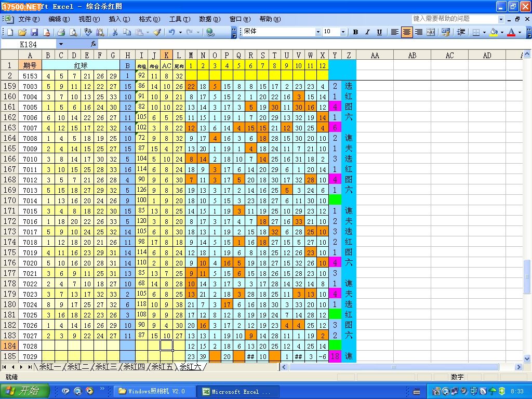
Task: Open the Borders style dropdown arrow
Action: 484,32
